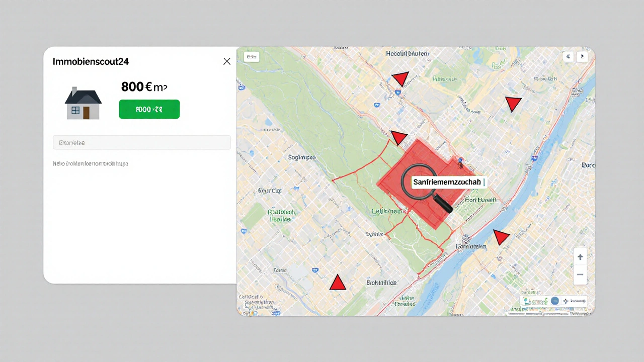Click the red marker beside Brohltitige

coord(338,283)
